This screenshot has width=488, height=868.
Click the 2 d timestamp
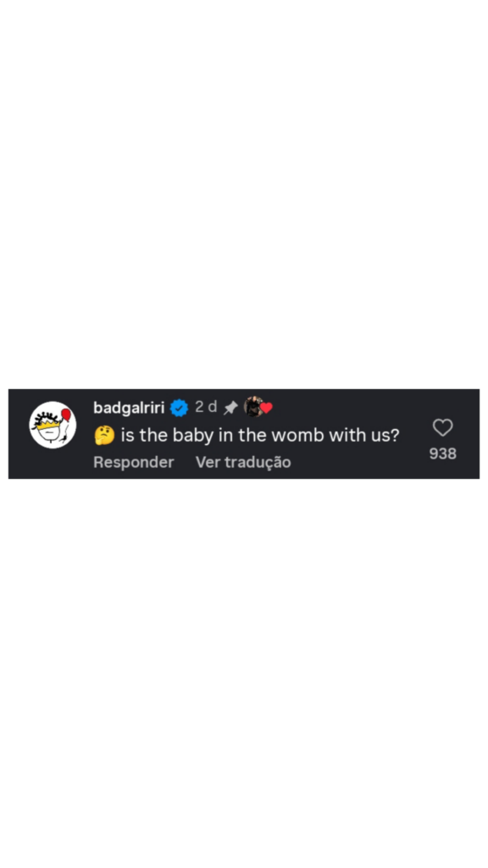pos(206,407)
